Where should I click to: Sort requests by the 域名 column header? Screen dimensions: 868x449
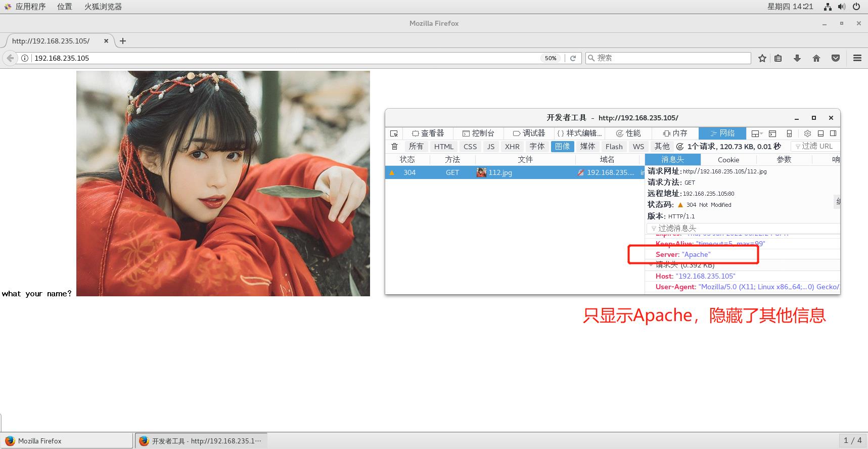point(607,159)
